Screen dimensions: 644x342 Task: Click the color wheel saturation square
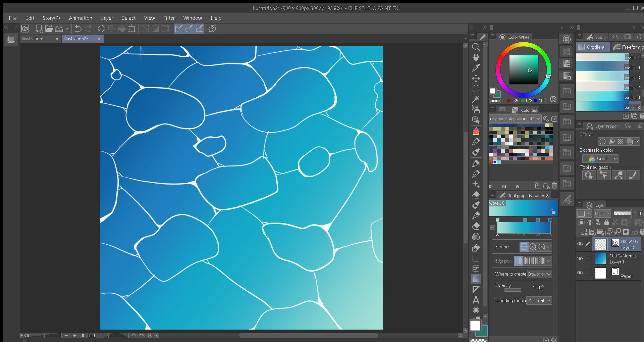(x=524, y=69)
